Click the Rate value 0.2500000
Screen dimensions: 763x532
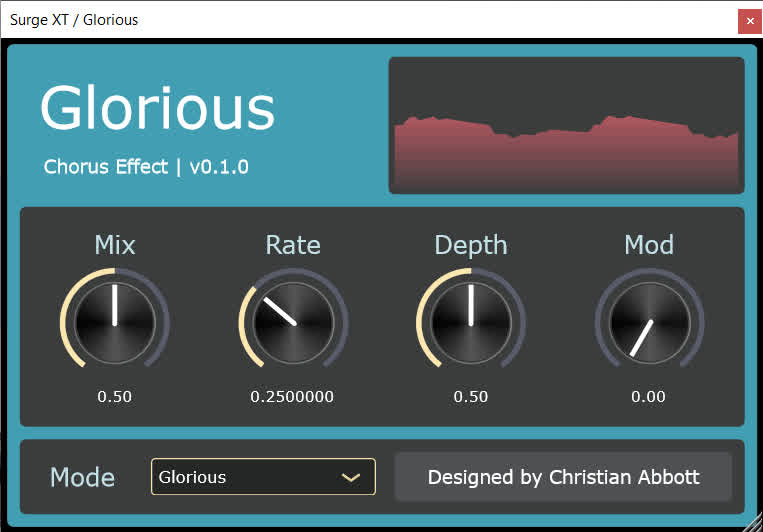coord(292,397)
